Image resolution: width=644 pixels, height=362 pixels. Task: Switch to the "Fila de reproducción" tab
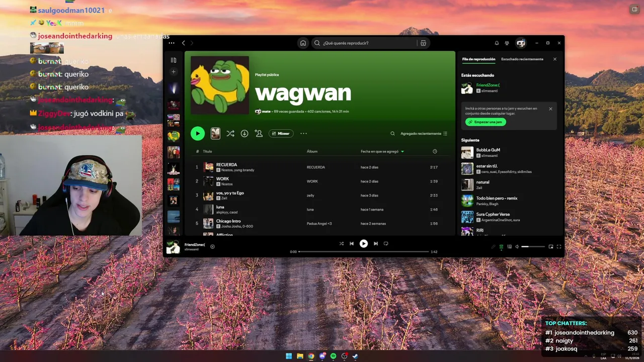478,59
